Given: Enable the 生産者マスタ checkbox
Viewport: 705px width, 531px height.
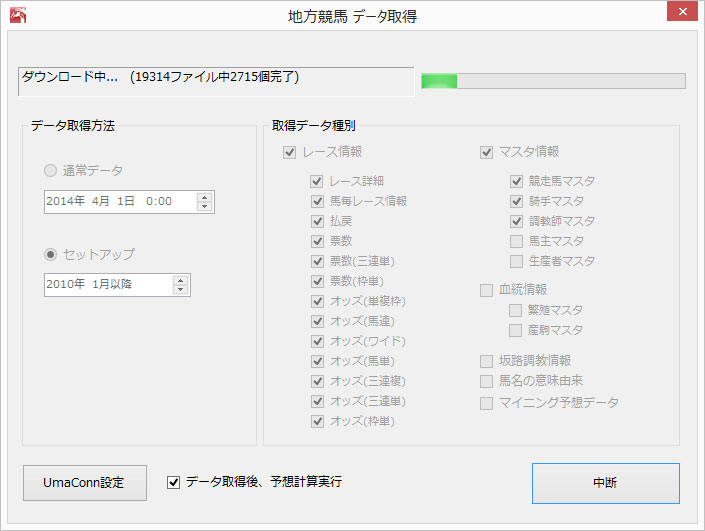Looking at the screenshot, I should click(x=516, y=261).
